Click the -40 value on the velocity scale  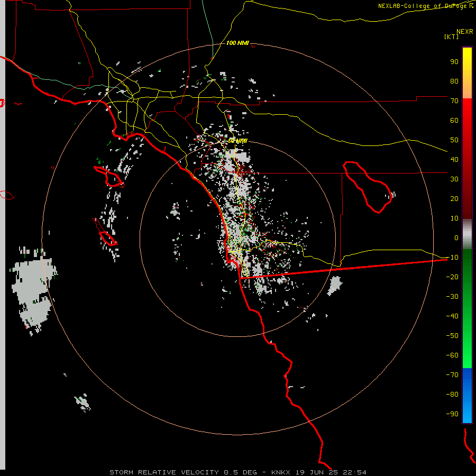pyautogui.click(x=452, y=316)
